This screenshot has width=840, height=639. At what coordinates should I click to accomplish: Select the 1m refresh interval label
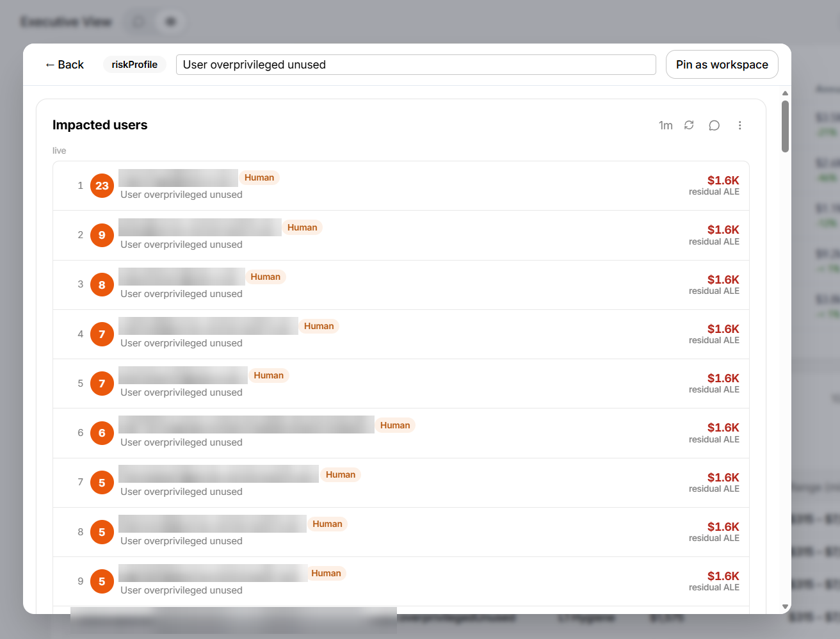[666, 125]
